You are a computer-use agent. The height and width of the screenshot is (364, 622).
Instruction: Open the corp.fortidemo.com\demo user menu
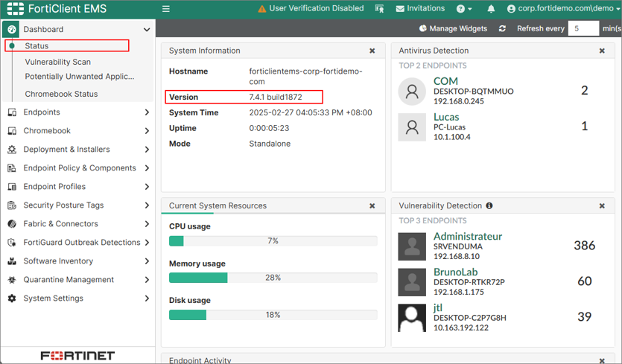click(564, 8)
